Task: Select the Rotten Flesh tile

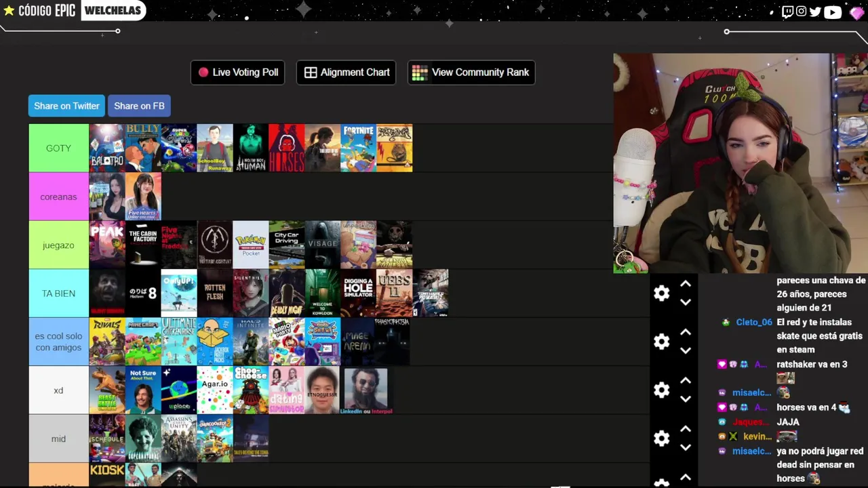Action: click(215, 293)
